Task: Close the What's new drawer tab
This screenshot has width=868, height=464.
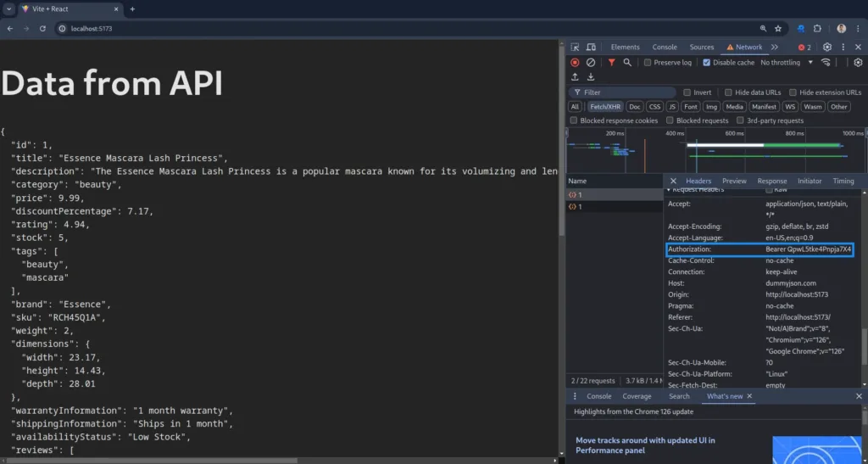Action: pyautogui.click(x=749, y=396)
